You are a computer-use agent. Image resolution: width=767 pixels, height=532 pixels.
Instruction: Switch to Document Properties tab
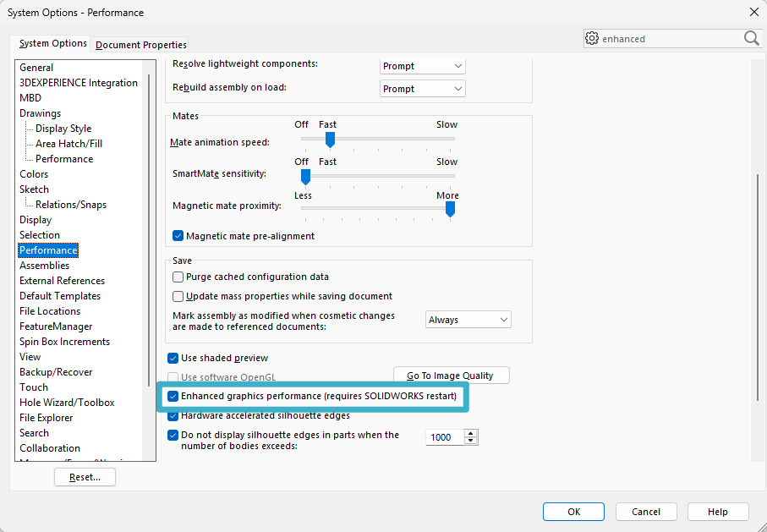point(141,45)
